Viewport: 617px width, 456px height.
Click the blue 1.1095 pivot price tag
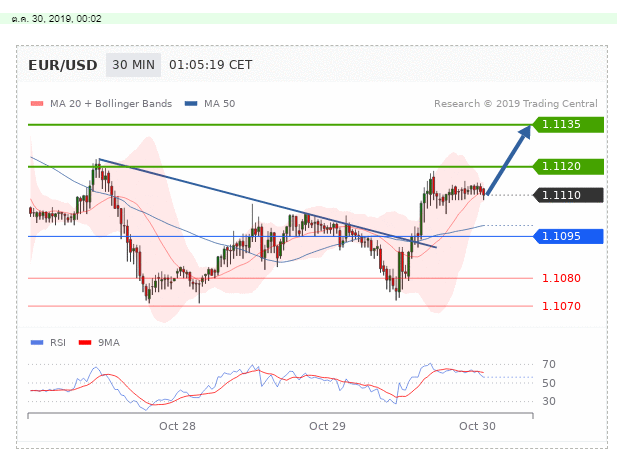pos(568,236)
